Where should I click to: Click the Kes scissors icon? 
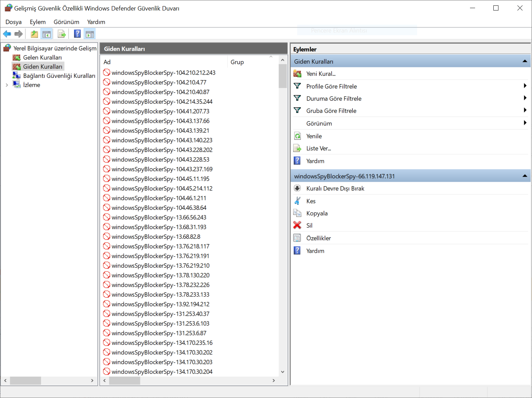[x=297, y=201]
